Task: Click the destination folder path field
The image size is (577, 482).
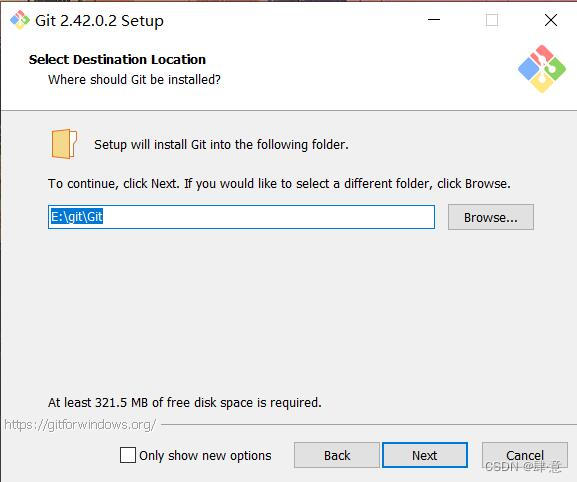Action: (241, 217)
